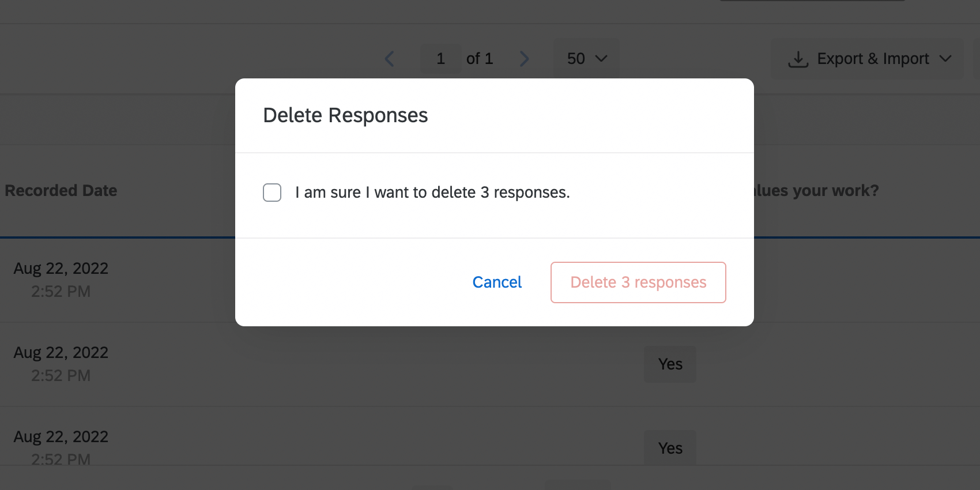This screenshot has width=980, height=490.
Task: Open the 50 results-per-page dropdown
Action: coord(586,58)
